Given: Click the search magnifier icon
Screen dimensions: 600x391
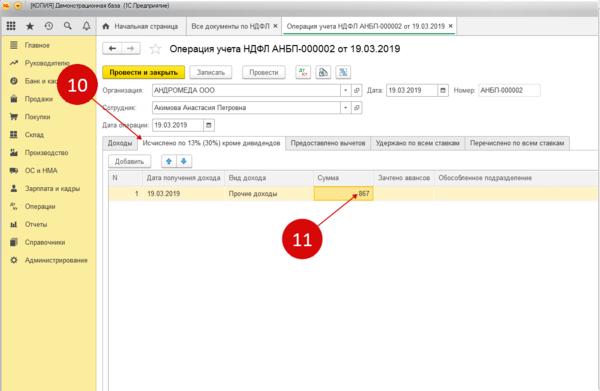Looking at the screenshot, I should pos(68,26).
